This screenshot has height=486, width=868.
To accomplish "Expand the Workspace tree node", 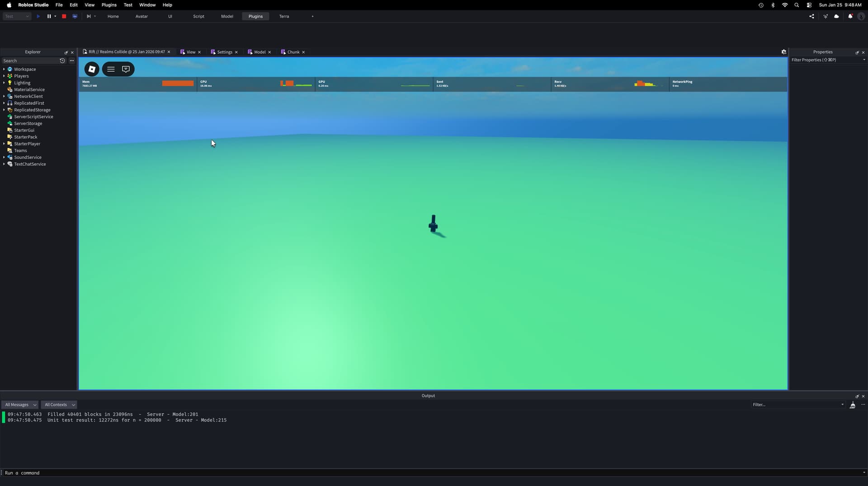I will (4, 69).
